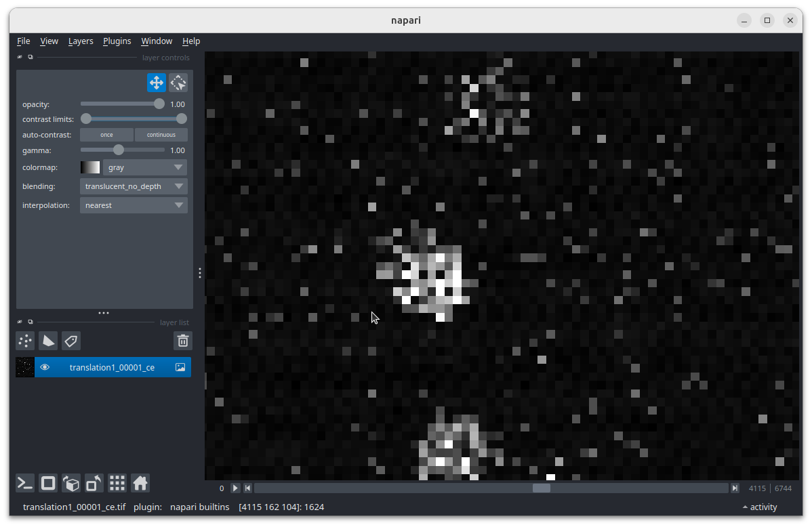Screen dimensions: 812x527
Task: Add a new shapes layer
Action: tap(47, 341)
